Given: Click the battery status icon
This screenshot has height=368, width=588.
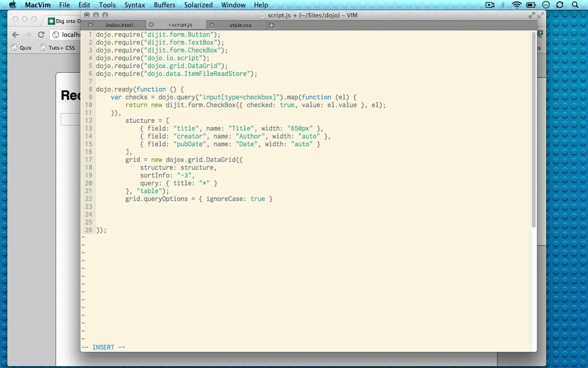Looking at the screenshot, I should [531, 5].
